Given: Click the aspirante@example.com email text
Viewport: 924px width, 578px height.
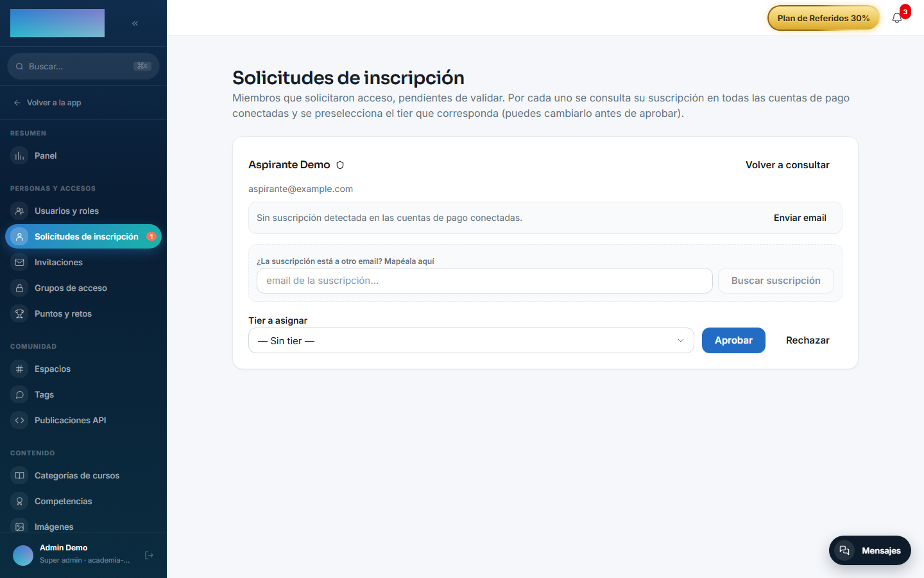Looking at the screenshot, I should pos(300,189).
